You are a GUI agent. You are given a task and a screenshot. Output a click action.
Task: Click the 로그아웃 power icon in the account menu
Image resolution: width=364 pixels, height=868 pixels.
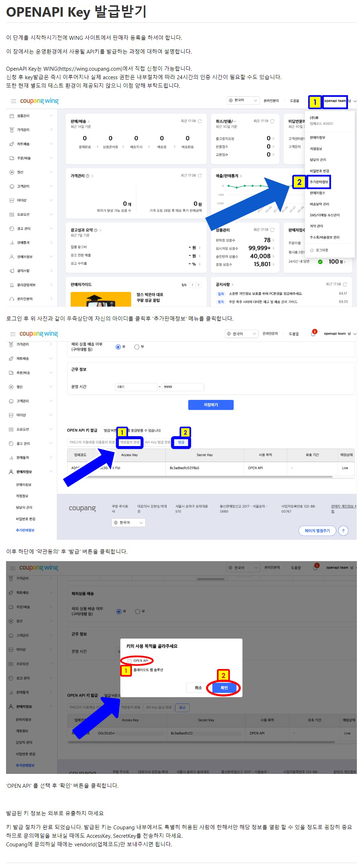[312, 250]
